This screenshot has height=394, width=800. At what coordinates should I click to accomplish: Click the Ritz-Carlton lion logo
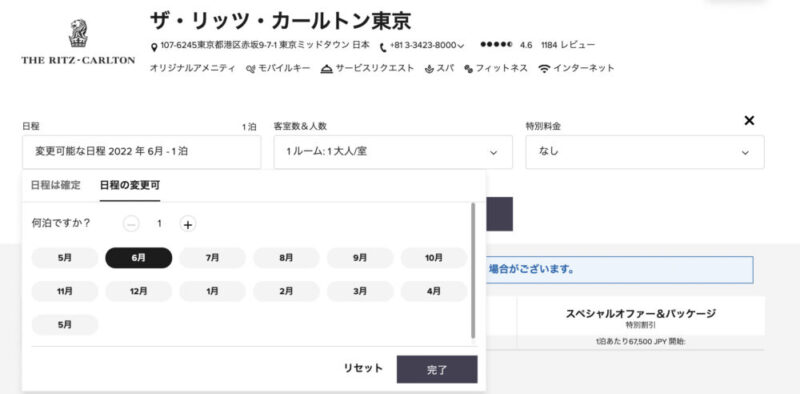pos(78,34)
